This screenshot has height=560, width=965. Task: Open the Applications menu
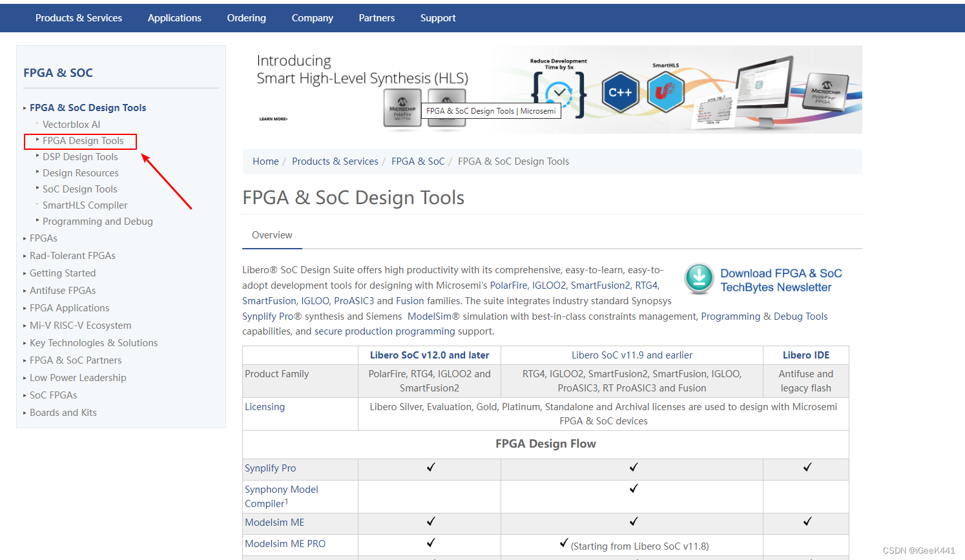click(x=174, y=18)
